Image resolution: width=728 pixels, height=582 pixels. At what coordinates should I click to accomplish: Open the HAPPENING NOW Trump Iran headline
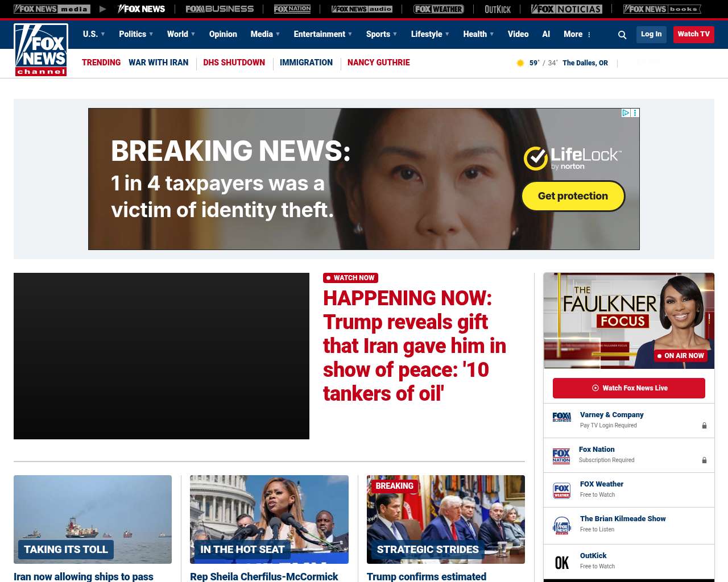415,346
